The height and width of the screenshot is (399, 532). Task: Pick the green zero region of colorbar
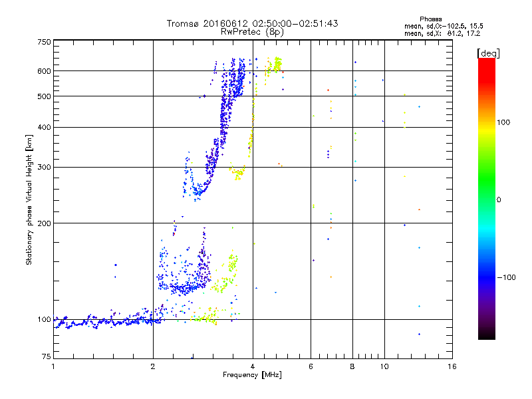pos(486,199)
